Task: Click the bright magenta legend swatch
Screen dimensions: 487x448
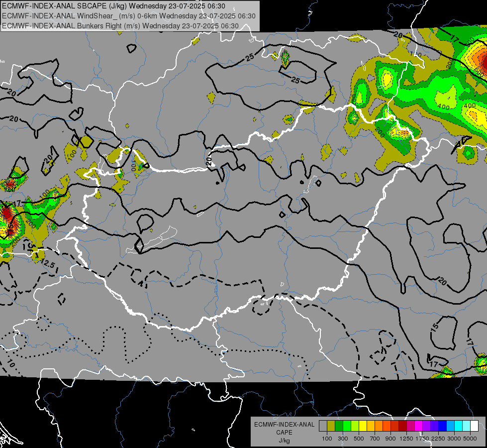Action: pyautogui.click(x=419, y=426)
